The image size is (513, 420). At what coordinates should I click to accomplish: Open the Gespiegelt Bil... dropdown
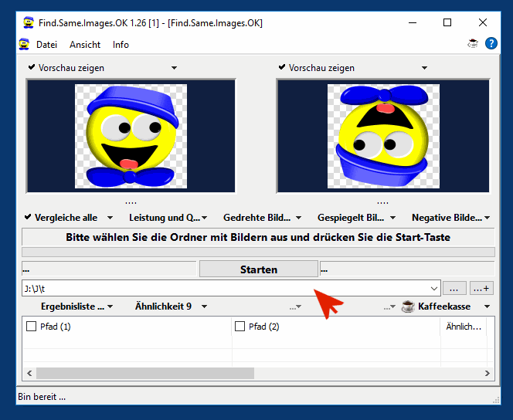pos(356,218)
